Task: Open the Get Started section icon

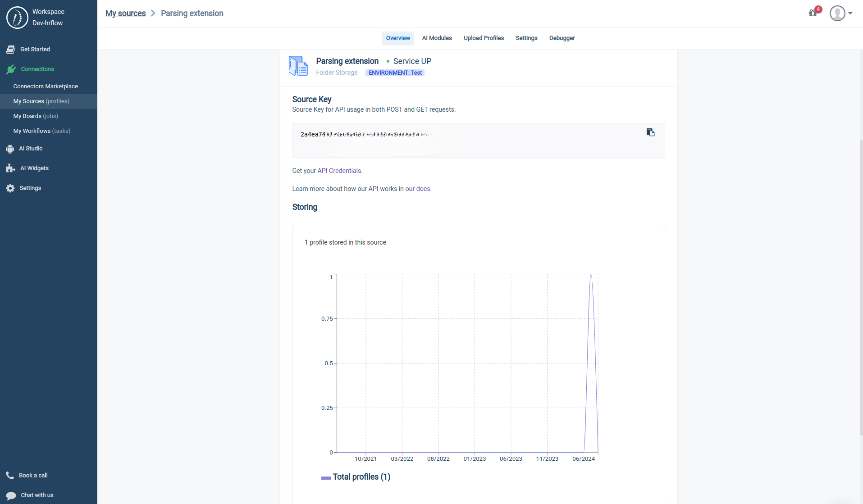Action: 10,49
